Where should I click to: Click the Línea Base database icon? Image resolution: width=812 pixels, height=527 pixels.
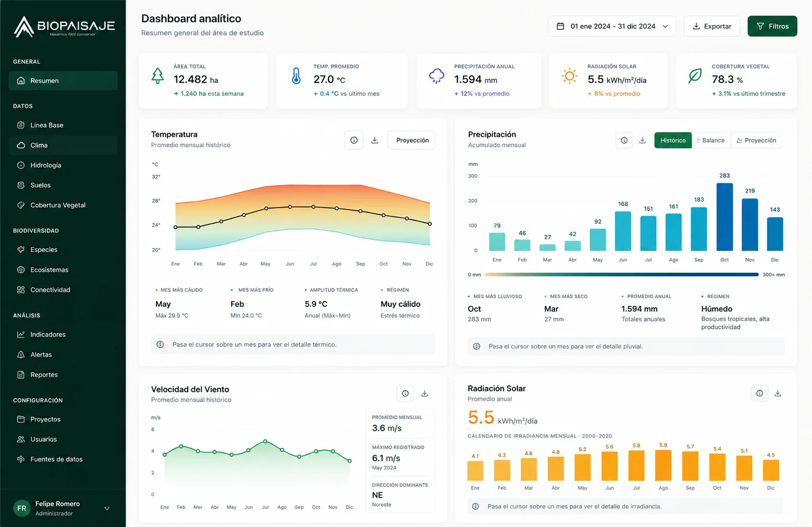point(21,125)
